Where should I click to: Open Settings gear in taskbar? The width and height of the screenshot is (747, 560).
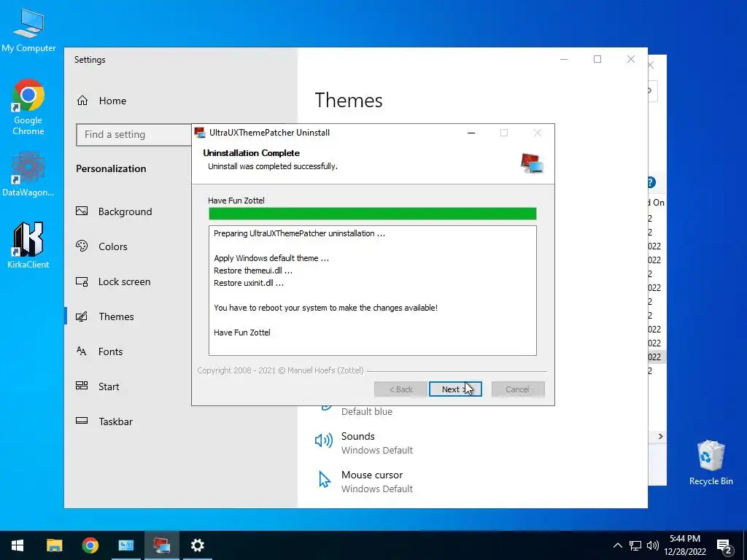[197, 545]
